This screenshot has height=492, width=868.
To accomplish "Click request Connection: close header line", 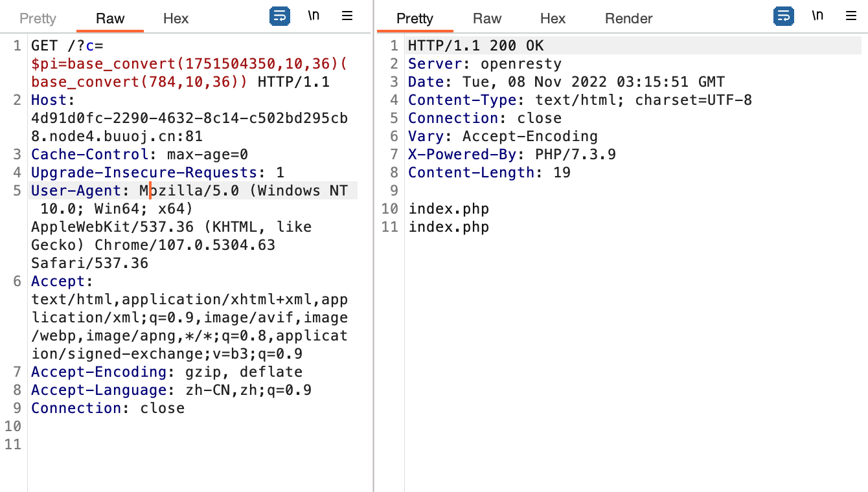I will point(108,408).
